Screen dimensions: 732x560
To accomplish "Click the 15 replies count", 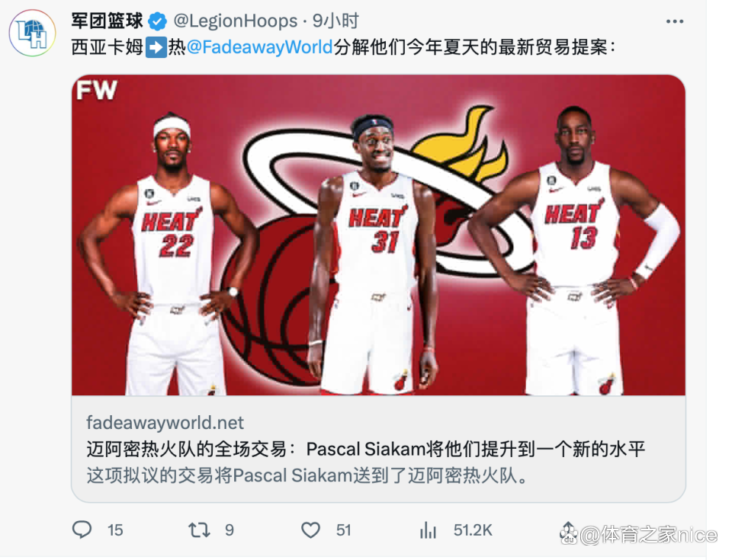I will click(x=115, y=530).
